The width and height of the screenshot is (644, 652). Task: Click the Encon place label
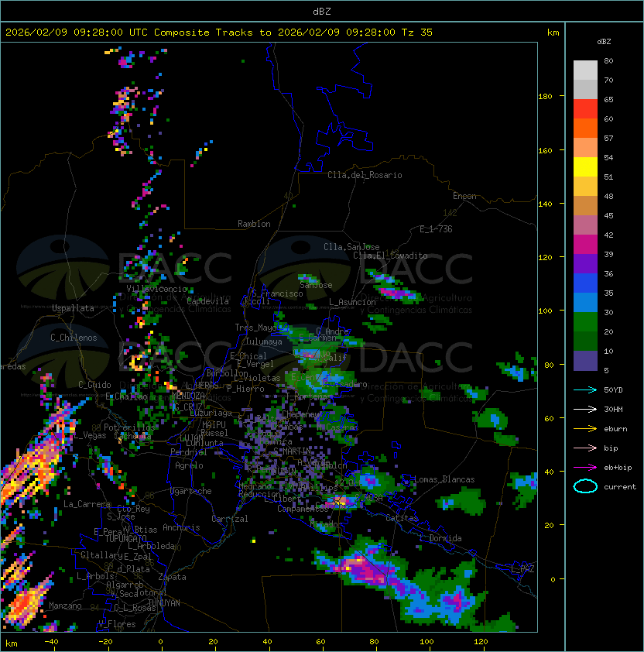464,196
